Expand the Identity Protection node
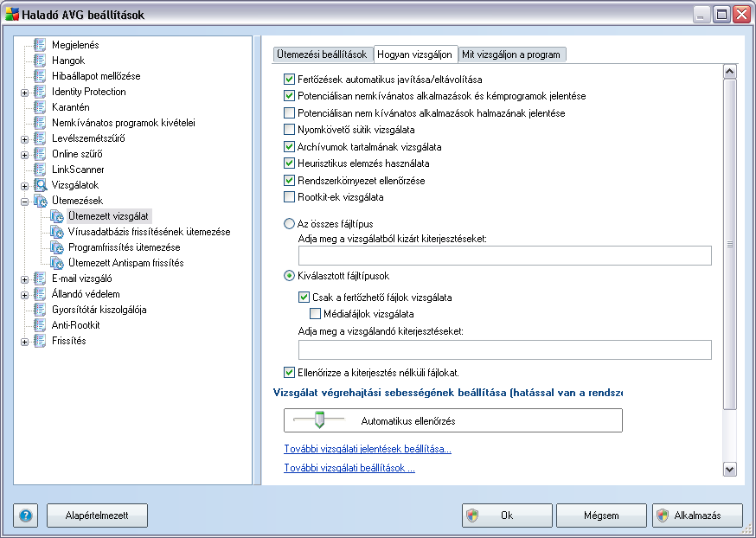The image size is (756, 538). (24, 93)
